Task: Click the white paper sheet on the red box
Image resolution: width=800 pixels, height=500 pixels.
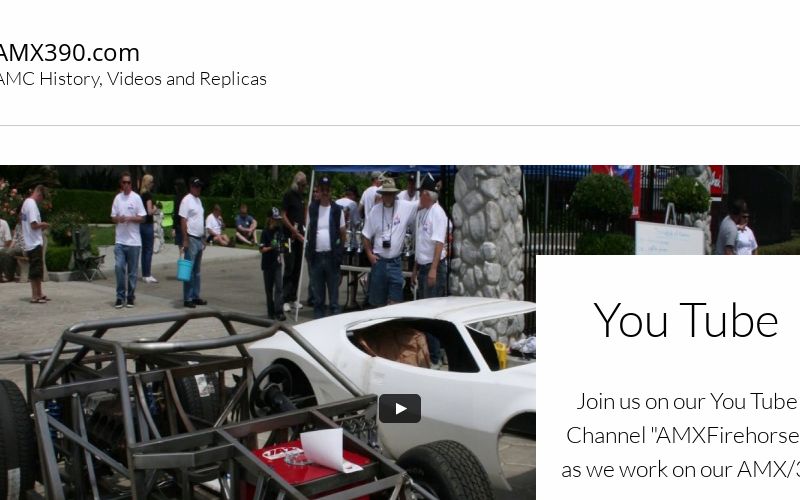Action: 326,449
